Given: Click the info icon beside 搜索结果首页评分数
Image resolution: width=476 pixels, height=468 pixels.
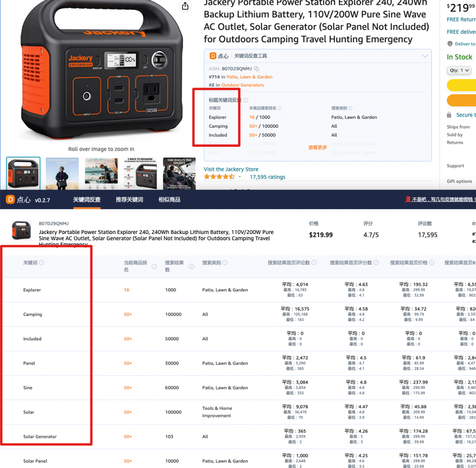Looking at the screenshot, I should 376,263.
